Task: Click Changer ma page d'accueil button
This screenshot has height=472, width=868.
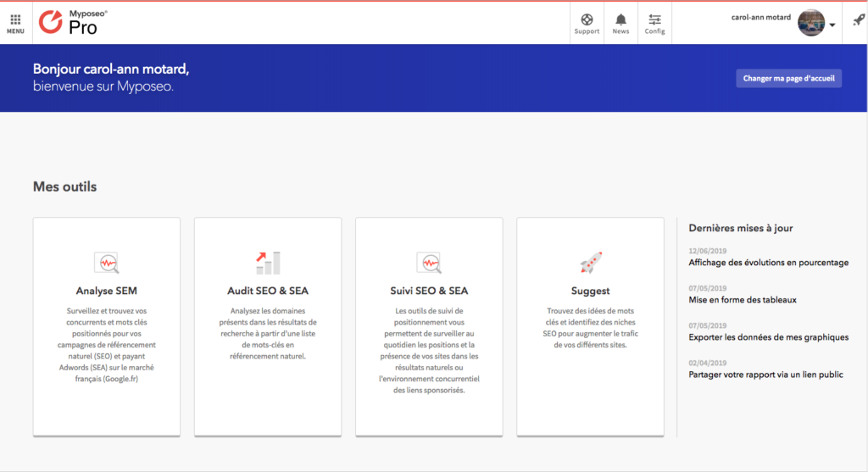Action: 789,78
